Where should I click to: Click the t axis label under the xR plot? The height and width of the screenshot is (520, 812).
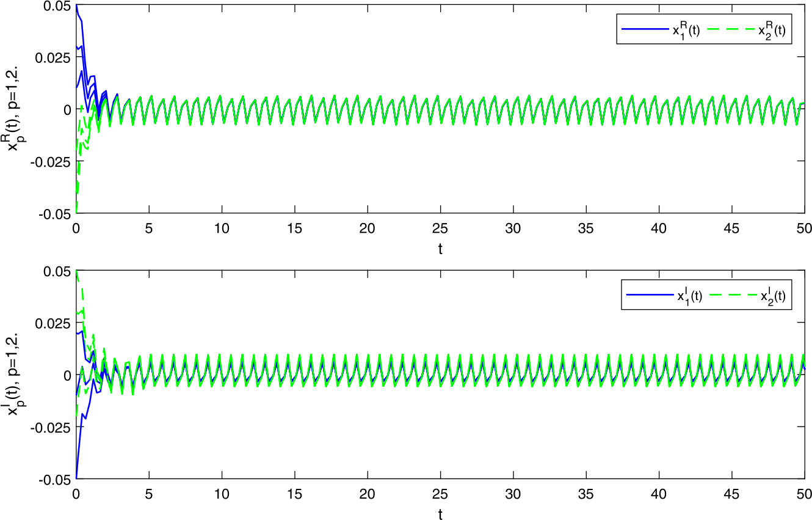440,249
